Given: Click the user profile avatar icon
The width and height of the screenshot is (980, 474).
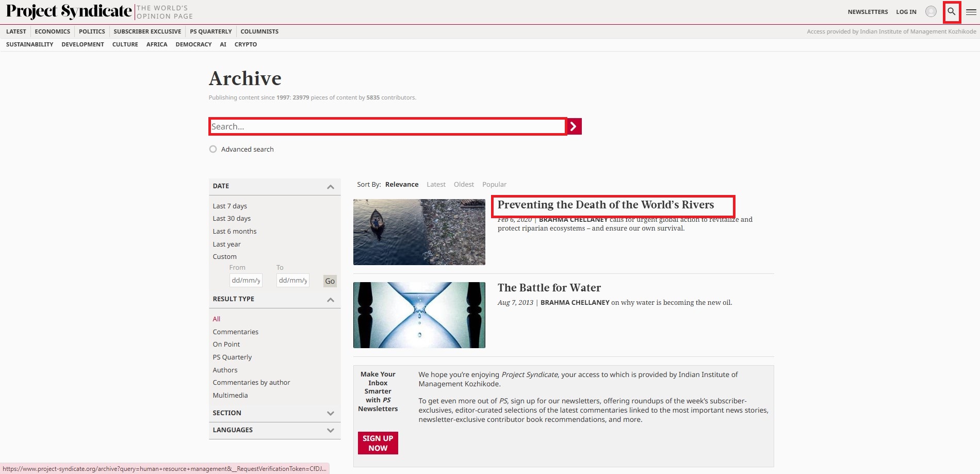Looking at the screenshot, I should click(931, 11).
